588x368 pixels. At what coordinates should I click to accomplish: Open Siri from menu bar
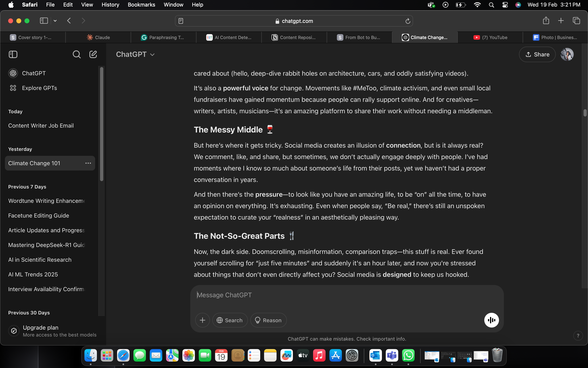tap(518, 5)
